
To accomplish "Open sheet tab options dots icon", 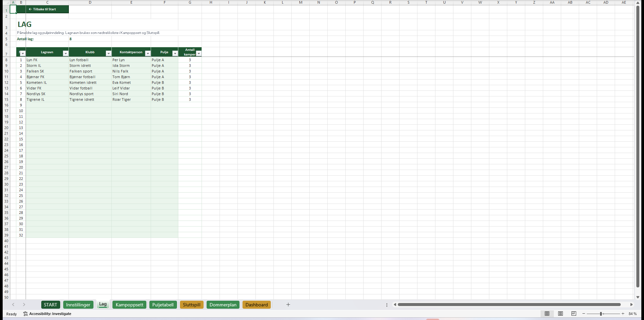I will (x=387, y=305).
